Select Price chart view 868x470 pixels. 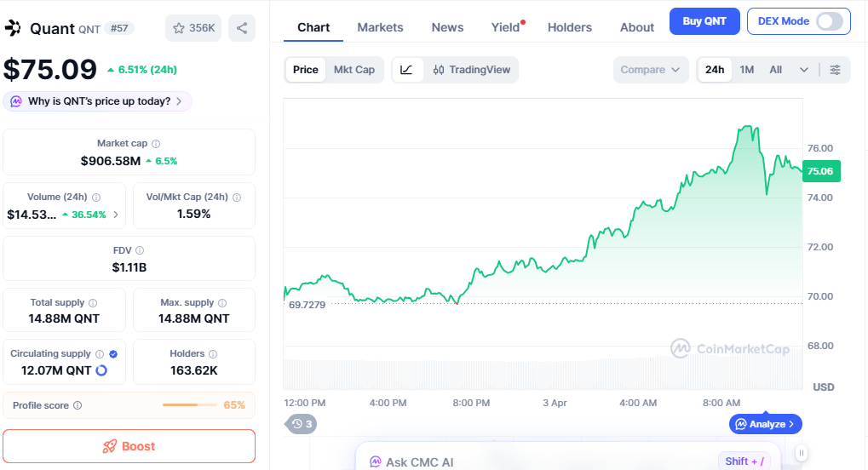(x=306, y=70)
